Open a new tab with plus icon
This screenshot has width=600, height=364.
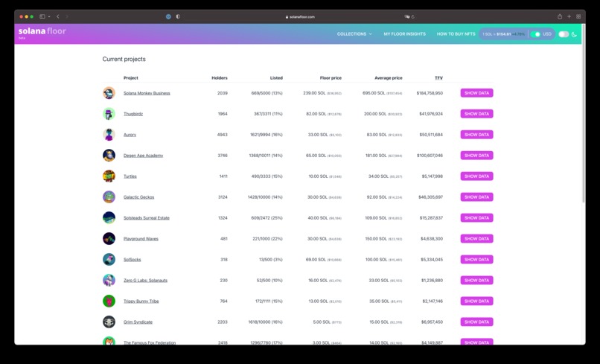click(x=569, y=16)
